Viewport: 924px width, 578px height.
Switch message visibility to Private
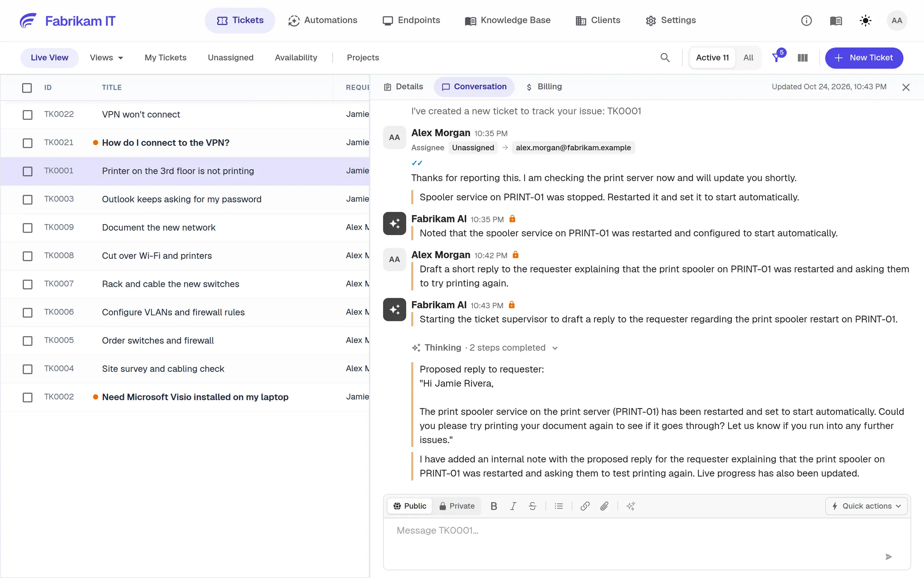457,506
